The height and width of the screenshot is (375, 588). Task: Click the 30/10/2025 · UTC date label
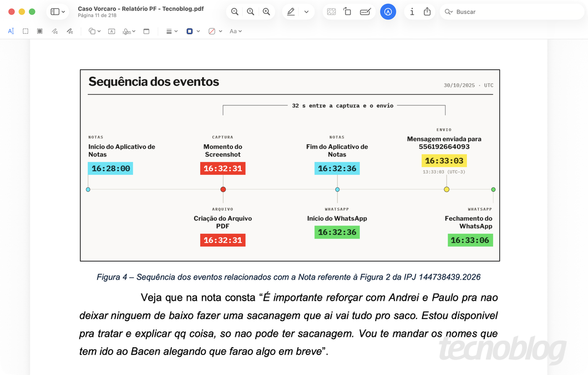click(x=468, y=85)
